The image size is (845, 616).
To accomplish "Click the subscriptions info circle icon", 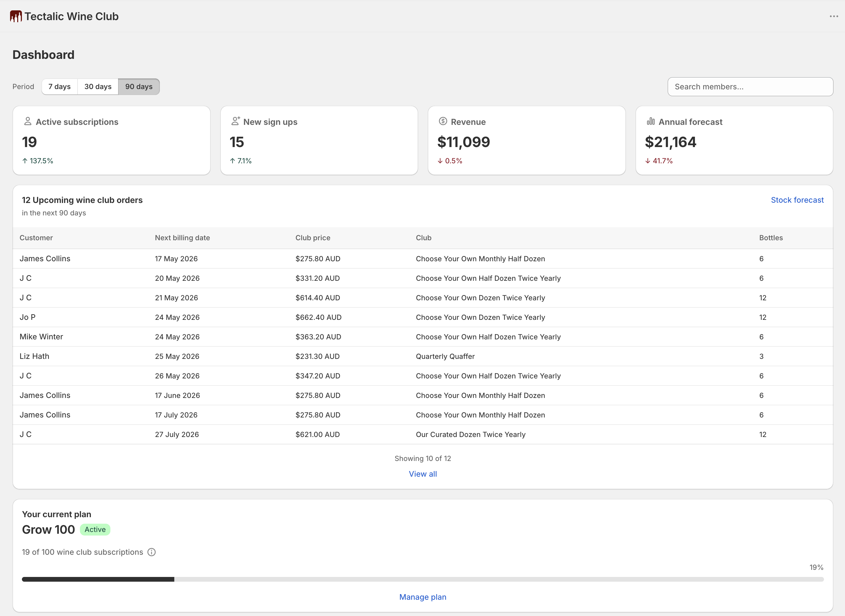I will 152,552.
